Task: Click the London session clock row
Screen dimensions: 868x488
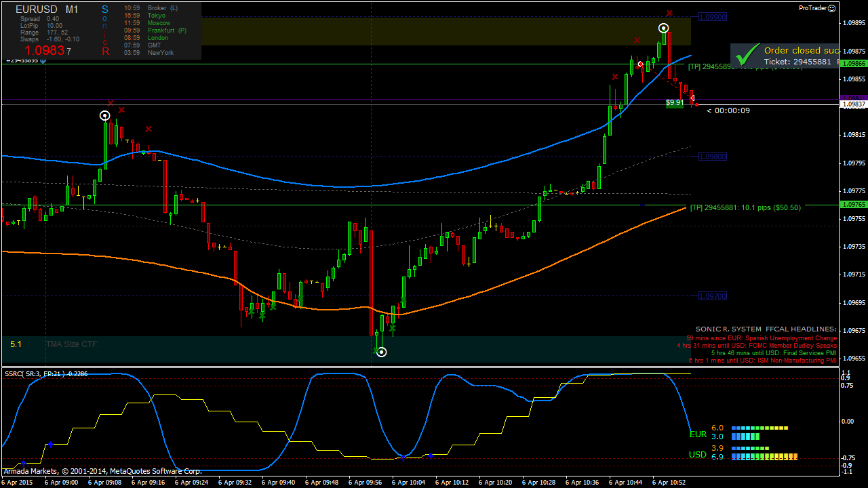Action: click(146, 38)
